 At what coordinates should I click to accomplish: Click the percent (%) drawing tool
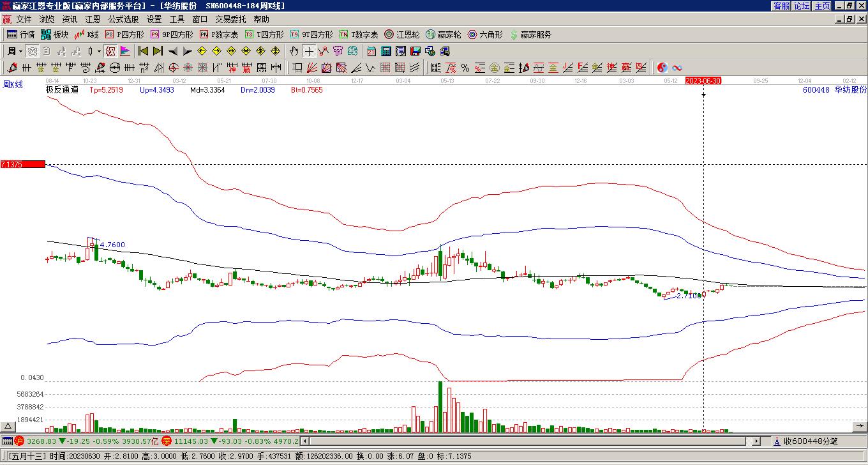coord(465,68)
